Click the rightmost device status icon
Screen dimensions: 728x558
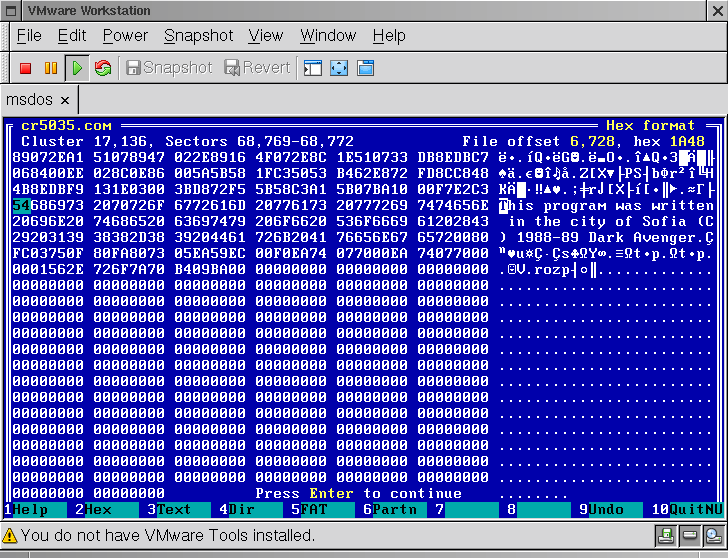pyautogui.click(x=713, y=536)
